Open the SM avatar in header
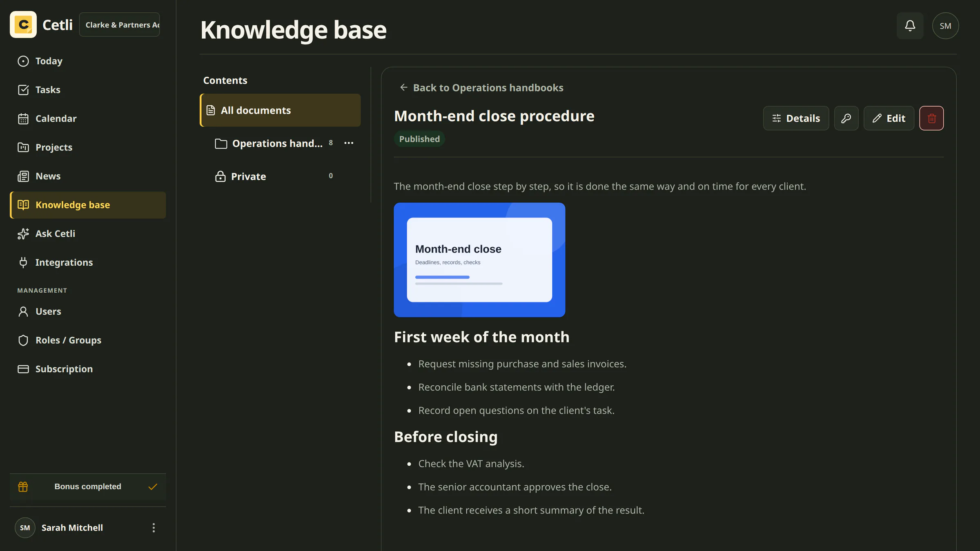The width and height of the screenshot is (980, 551). [945, 26]
